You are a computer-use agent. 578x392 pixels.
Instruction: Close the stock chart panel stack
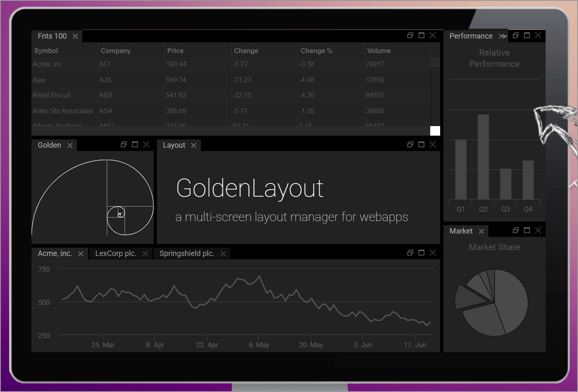(433, 253)
